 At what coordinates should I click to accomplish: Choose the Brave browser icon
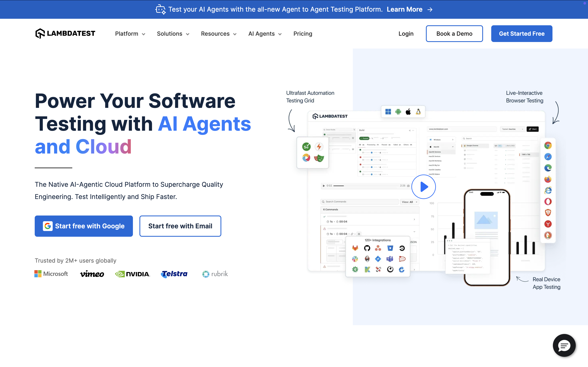click(x=548, y=213)
